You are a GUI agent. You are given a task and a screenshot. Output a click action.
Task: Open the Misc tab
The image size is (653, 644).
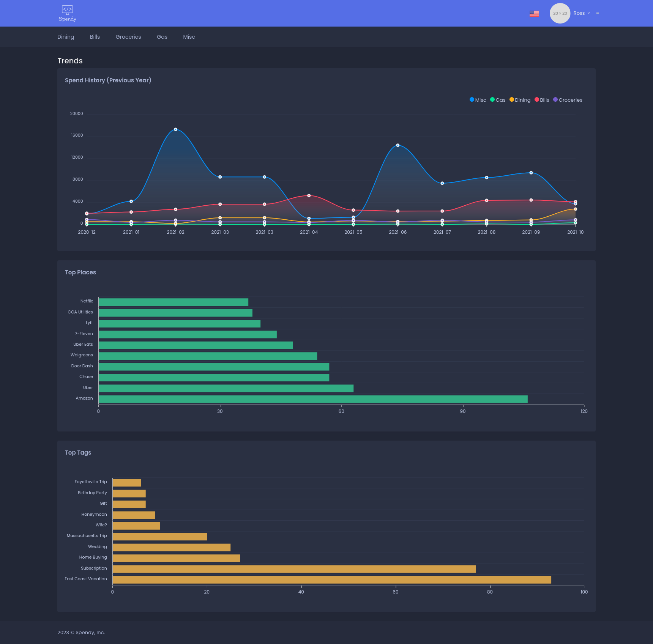(189, 37)
